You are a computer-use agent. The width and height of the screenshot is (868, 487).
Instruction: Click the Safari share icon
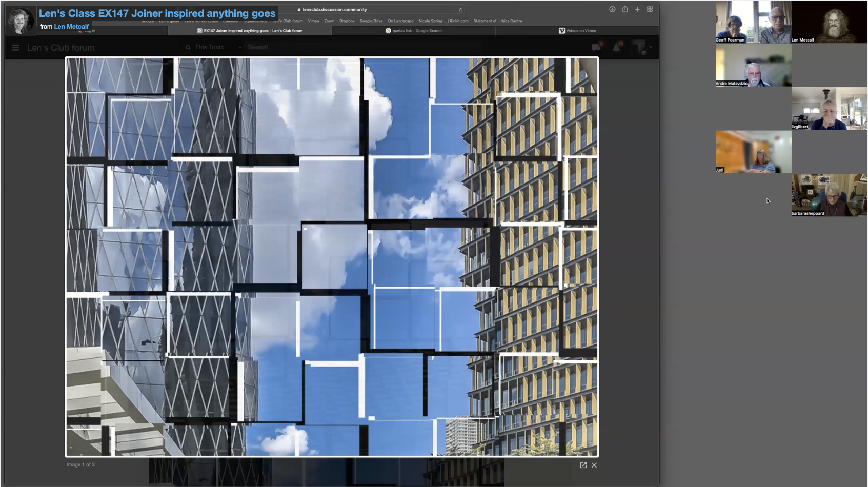pos(625,9)
